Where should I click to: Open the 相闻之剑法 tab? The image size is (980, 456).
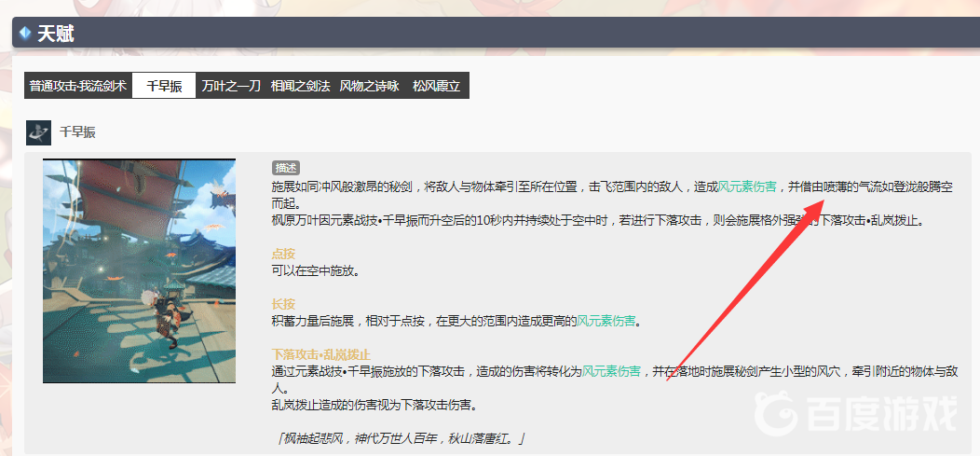300,87
